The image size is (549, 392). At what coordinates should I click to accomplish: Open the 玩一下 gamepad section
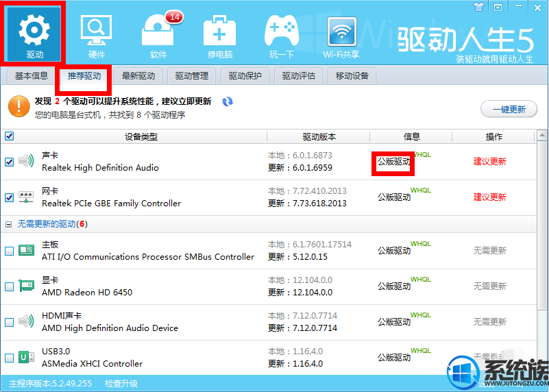click(282, 37)
